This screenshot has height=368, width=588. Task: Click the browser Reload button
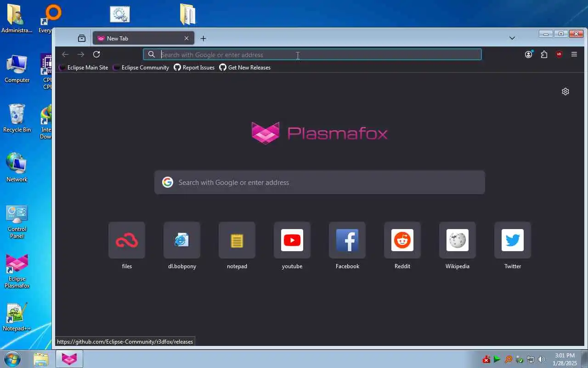(96, 54)
